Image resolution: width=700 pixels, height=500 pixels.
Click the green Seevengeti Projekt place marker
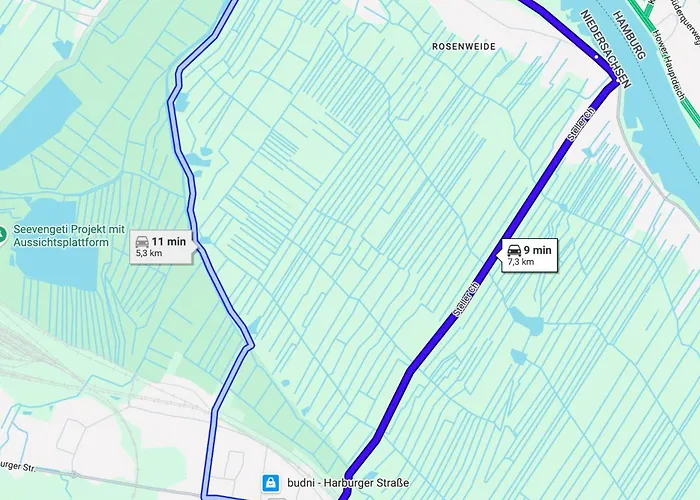point(2,235)
